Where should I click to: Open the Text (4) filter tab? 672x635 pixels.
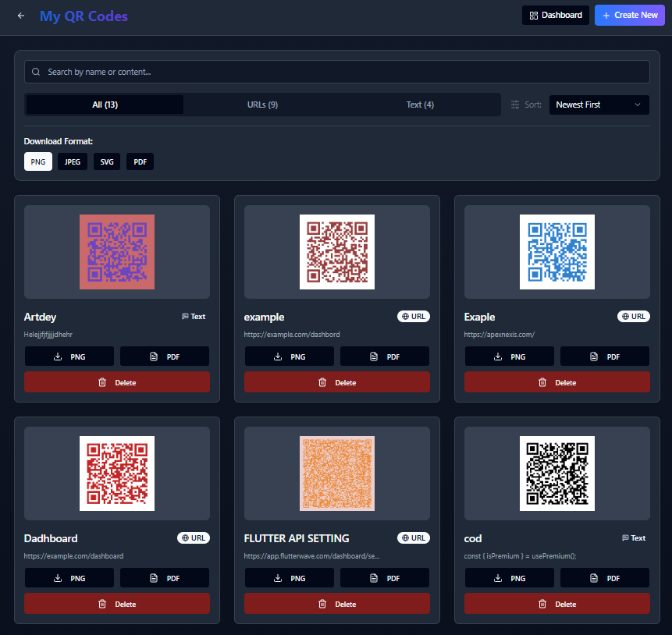[420, 104]
